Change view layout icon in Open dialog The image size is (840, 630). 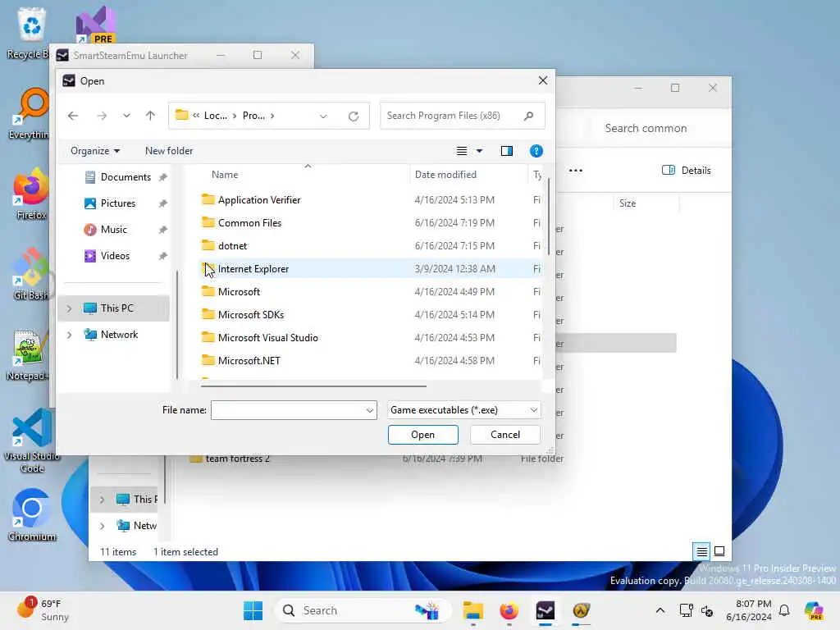[462, 151]
